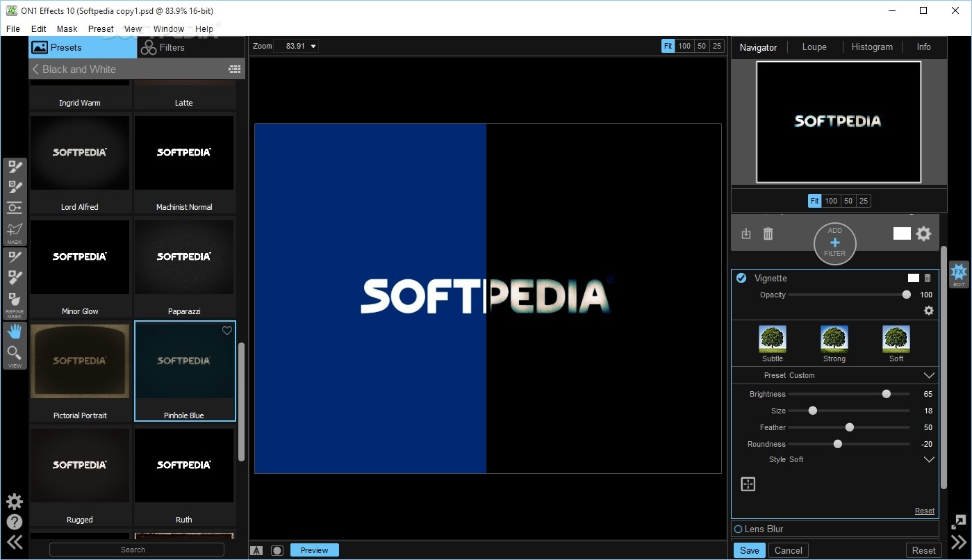Click the save preset icon

(x=746, y=234)
